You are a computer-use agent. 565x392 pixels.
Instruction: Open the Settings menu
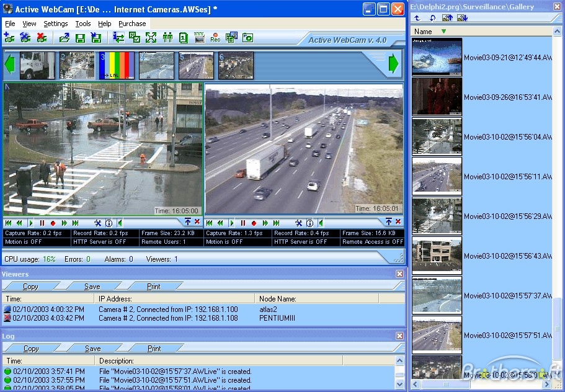click(x=55, y=24)
